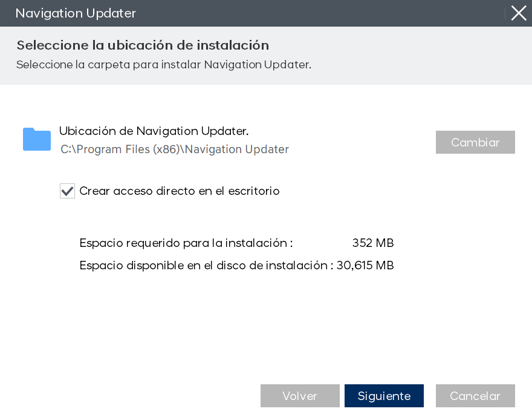Viewport: 532px width, 420px height.
Task: Click the Cambiar button
Action: point(475,142)
